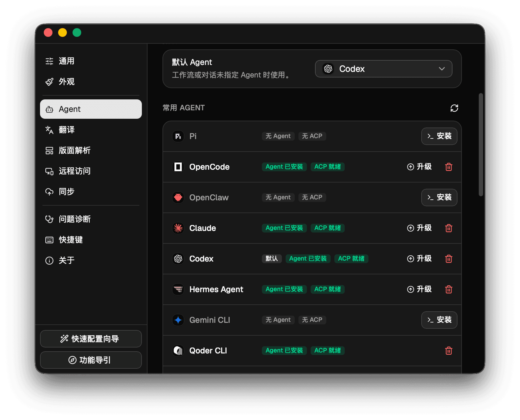The height and width of the screenshot is (420, 520).
Task: Click the Qoder CLI name text
Action: [x=208, y=351]
